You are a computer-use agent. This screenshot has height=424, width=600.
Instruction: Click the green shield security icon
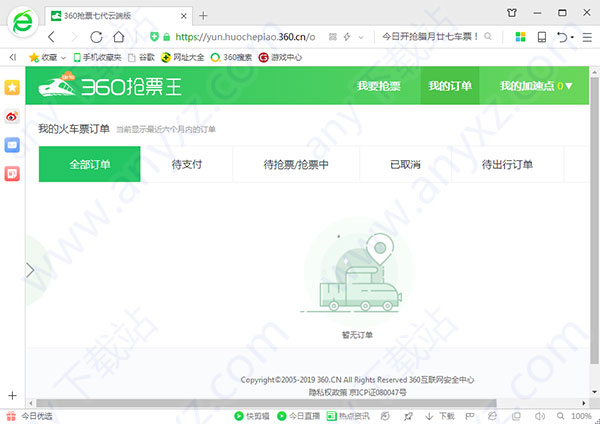click(x=154, y=37)
